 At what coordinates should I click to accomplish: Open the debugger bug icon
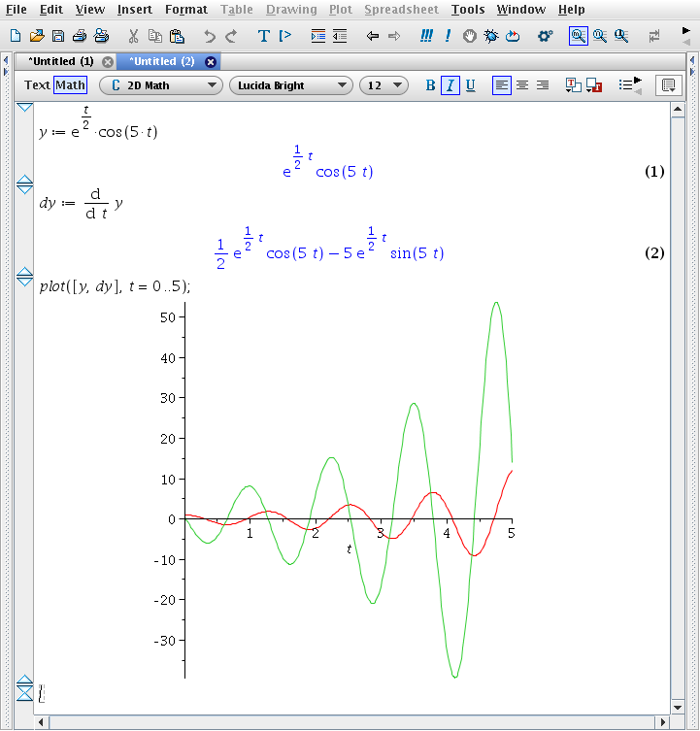[491, 36]
